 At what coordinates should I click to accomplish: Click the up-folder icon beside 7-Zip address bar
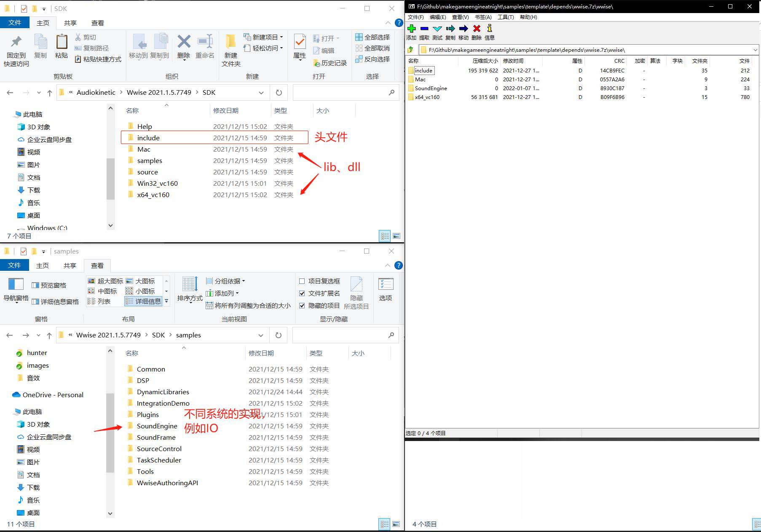(410, 50)
